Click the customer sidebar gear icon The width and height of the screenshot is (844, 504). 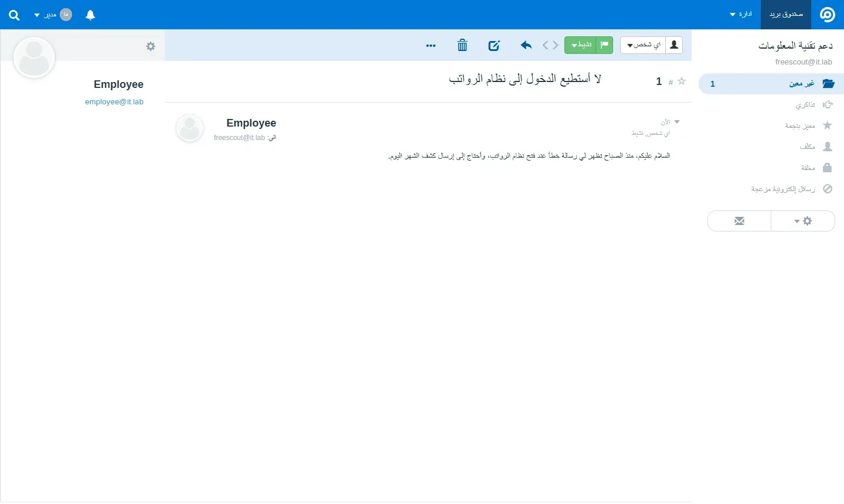tap(151, 46)
